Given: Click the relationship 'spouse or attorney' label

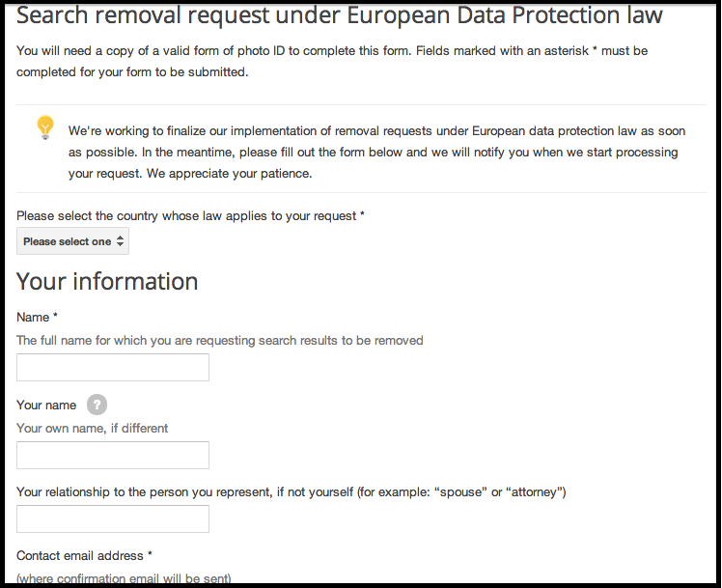Looking at the screenshot, I should point(291,492).
